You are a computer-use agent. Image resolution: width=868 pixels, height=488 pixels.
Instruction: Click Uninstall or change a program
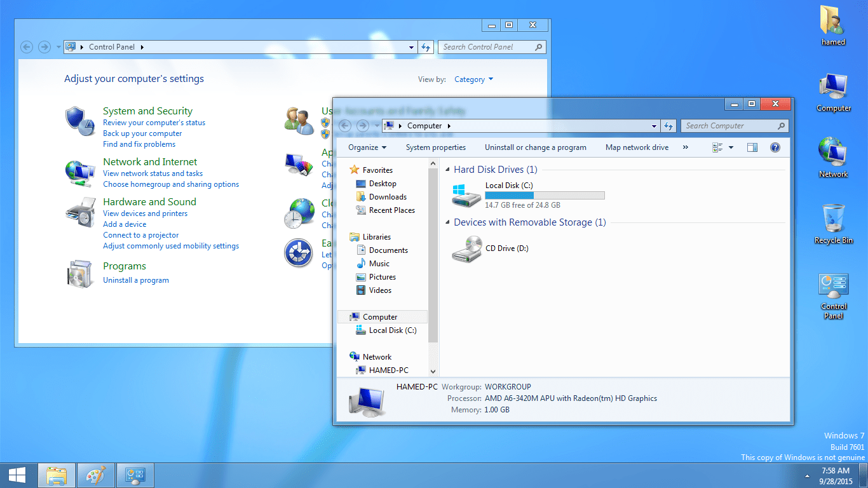tap(536, 147)
